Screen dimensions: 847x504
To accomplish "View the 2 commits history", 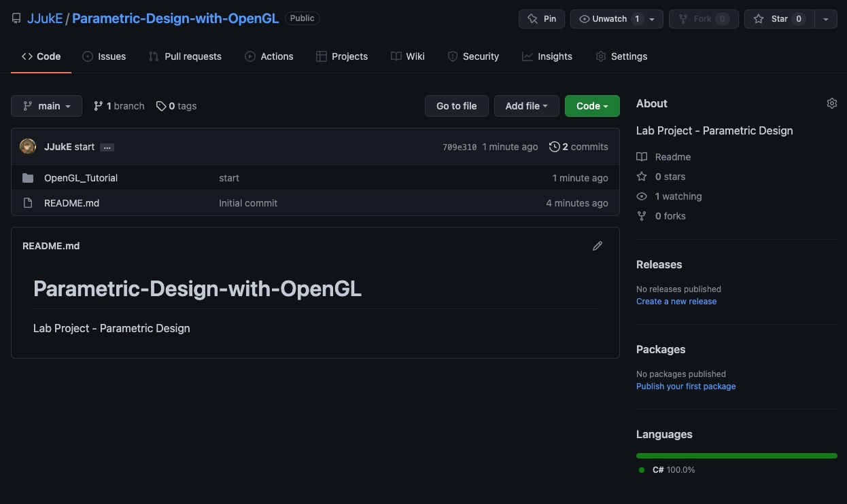I will 578,147.
